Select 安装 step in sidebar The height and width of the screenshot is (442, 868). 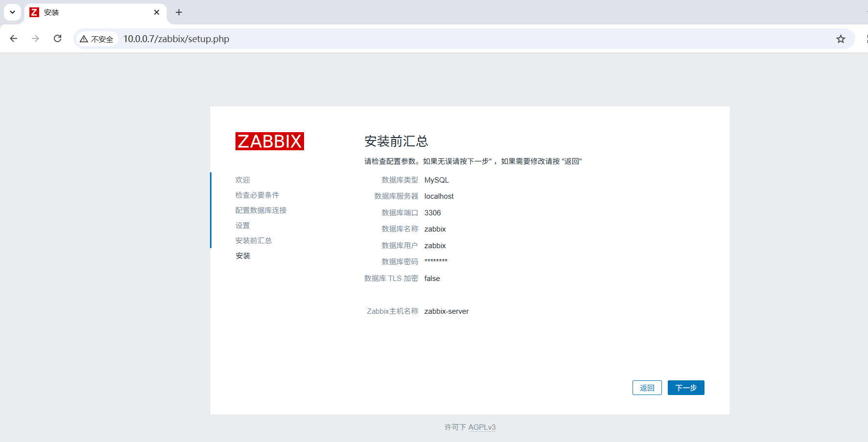(243, 256)
